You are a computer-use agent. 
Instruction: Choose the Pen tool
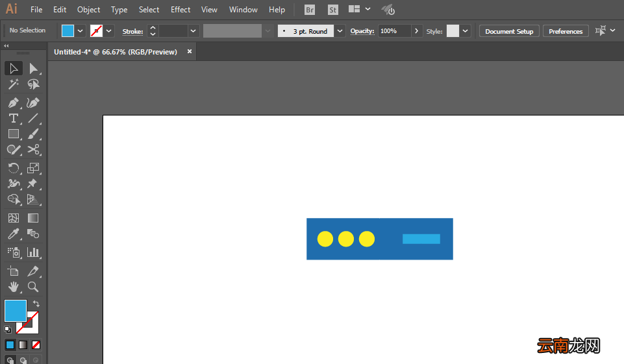click(x=14, y=103)
